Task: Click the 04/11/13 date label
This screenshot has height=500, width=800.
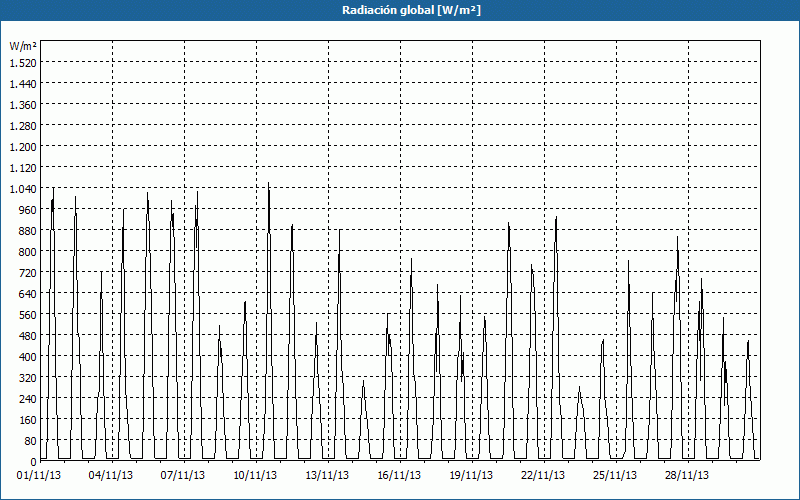Action: coord(111,475)
